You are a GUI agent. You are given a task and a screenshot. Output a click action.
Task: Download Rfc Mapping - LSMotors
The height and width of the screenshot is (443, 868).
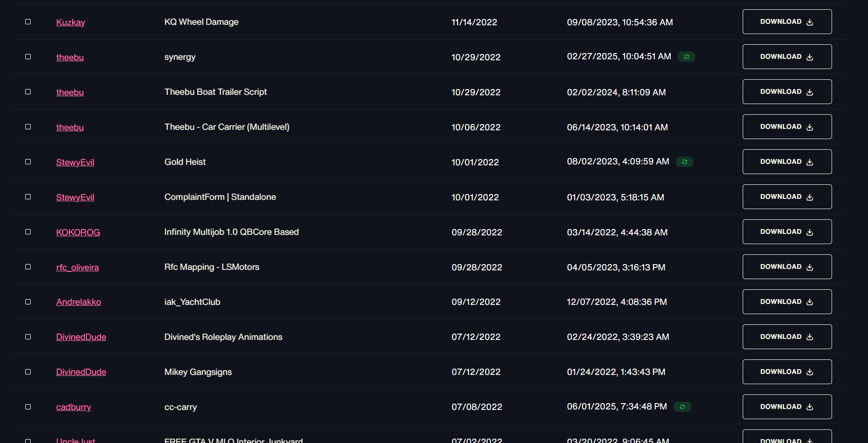787,267
